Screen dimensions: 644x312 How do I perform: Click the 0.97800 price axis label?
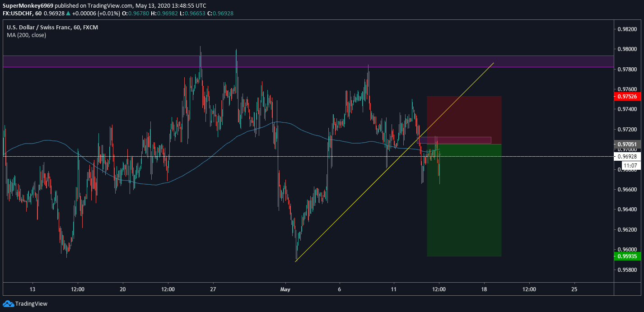(627, 69)
